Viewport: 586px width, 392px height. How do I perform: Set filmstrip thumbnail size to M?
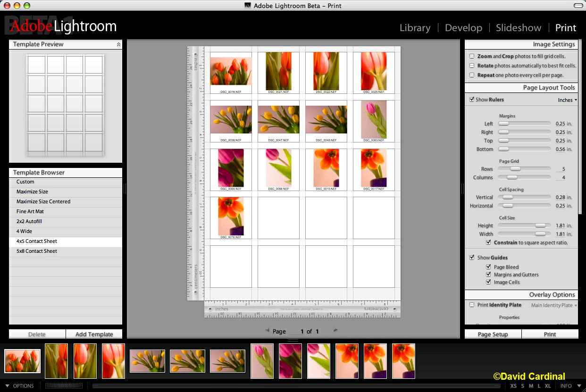tap(531, 386)
